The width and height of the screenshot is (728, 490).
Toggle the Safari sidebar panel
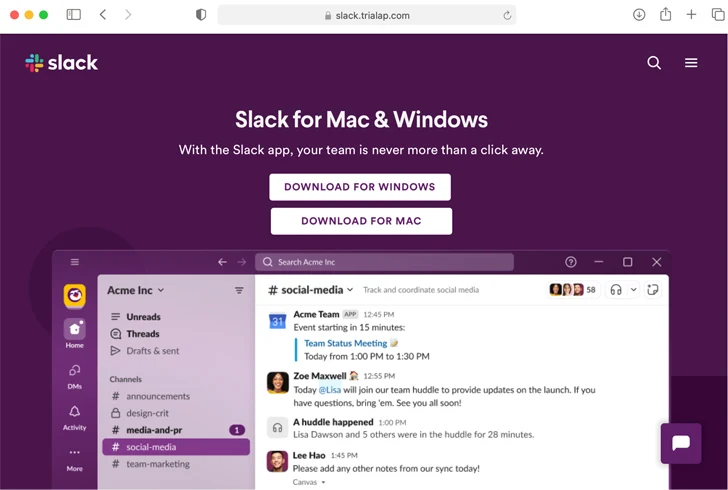click(74, 15)
